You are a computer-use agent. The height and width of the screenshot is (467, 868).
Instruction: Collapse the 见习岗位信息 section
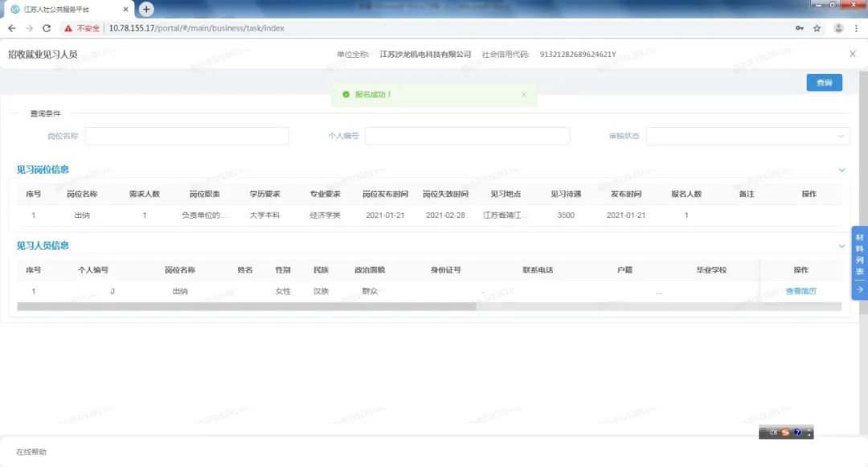[842, 170]
